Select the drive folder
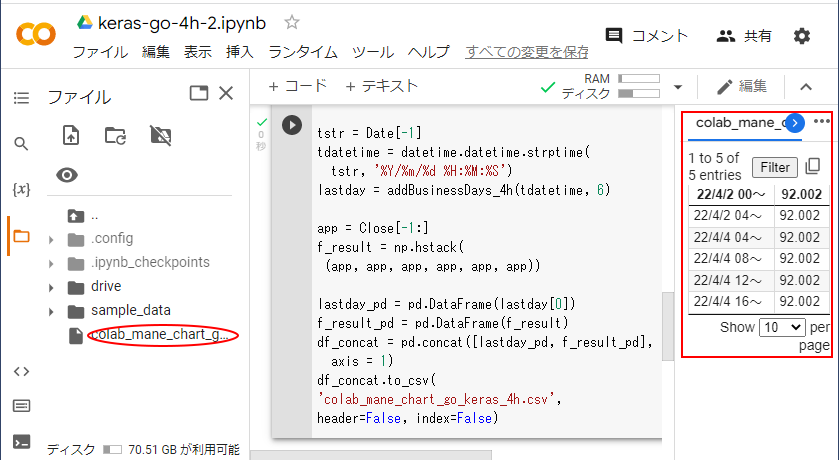The width and height of the screenshot is (839, 460). (x=106, y=286)
